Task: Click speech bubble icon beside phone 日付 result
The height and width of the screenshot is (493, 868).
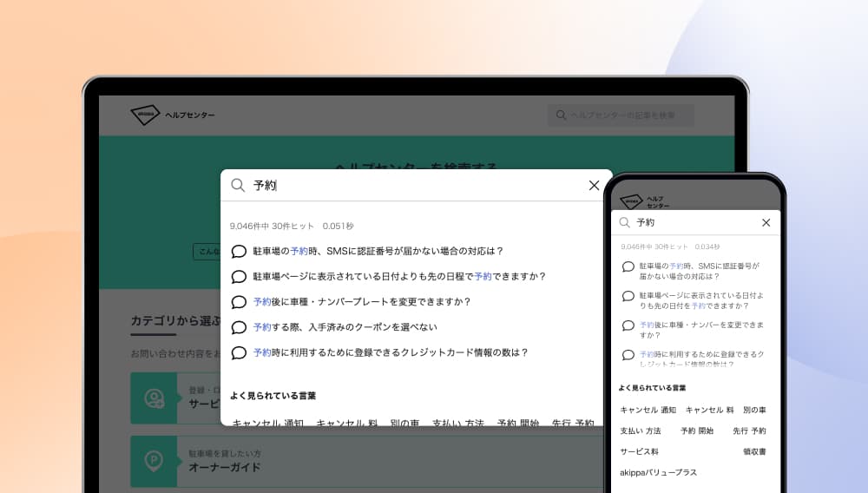Action: pyautogui.click(x=628, y=296)
